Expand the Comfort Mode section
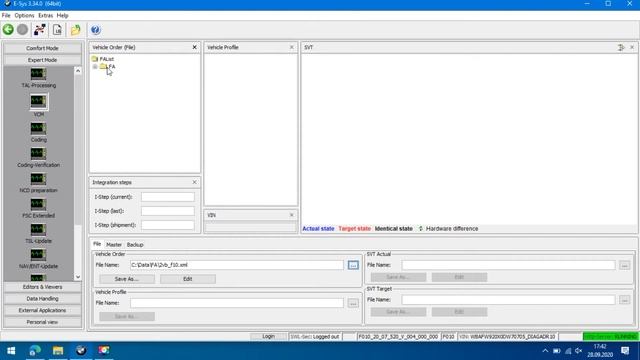 42,48
